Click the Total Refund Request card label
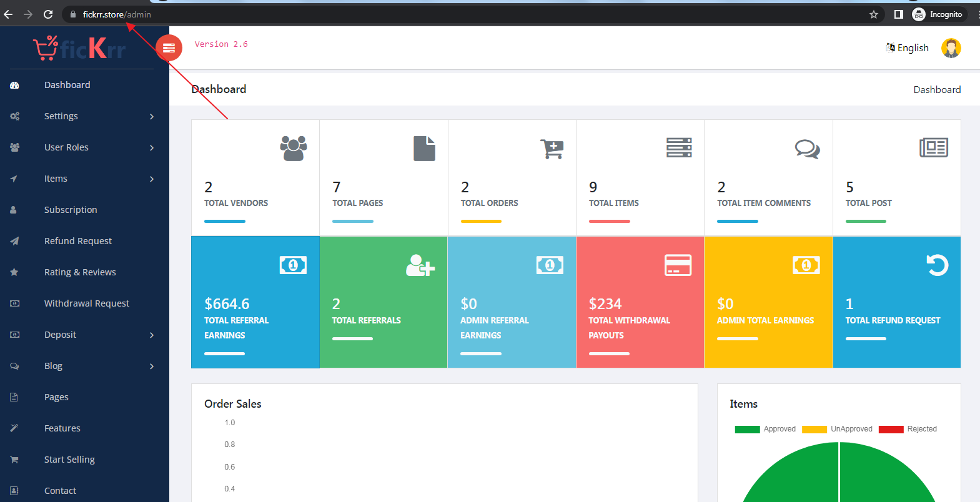 tap(893, 320)
